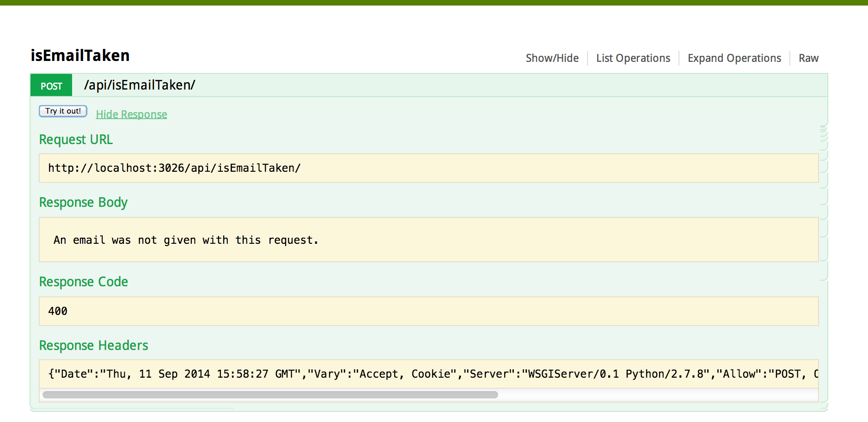This screenshot has width=868, height=422.
Task: Click the Response Body section heading
Action: click(x=83, y=202)
